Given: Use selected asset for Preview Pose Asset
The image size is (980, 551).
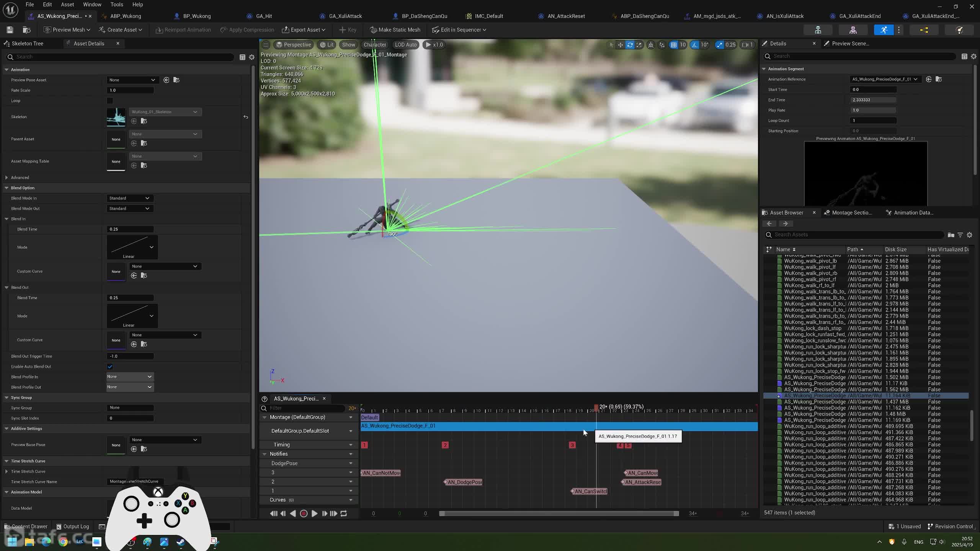Looking at the screenshot, I should (167, 80).
